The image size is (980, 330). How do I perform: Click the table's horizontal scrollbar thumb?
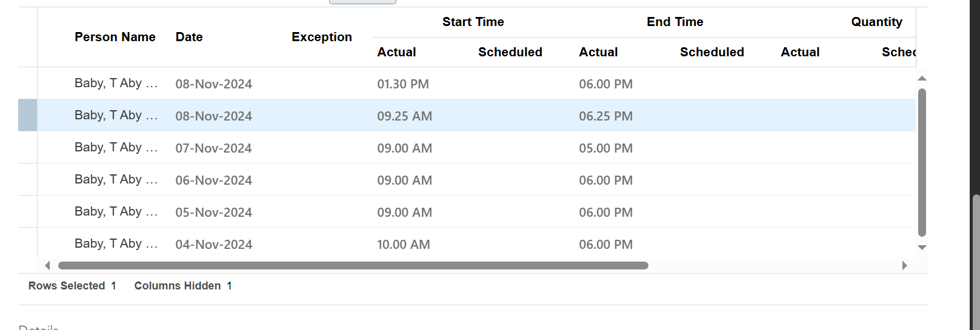(353, 265)
